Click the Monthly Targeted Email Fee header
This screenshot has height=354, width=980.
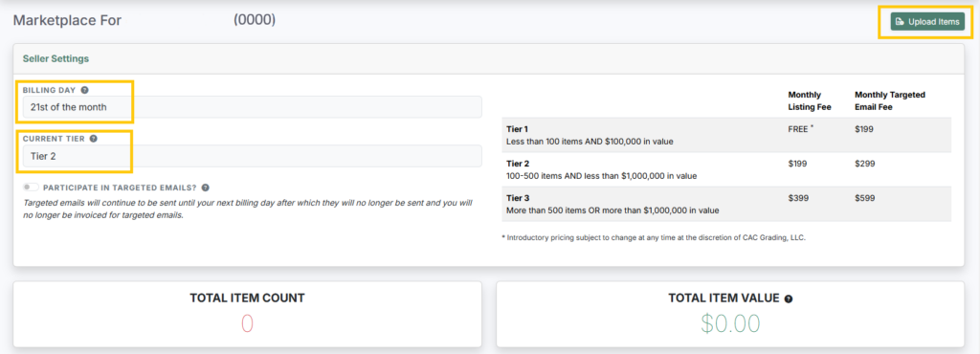[890, 101]
